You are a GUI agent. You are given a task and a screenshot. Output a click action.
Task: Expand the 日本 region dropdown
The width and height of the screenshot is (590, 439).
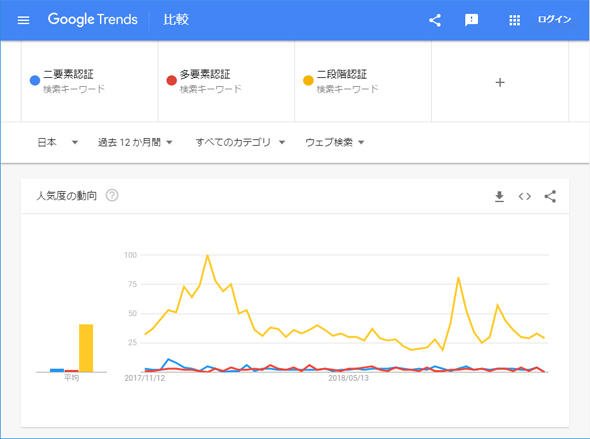coord(58,142)
